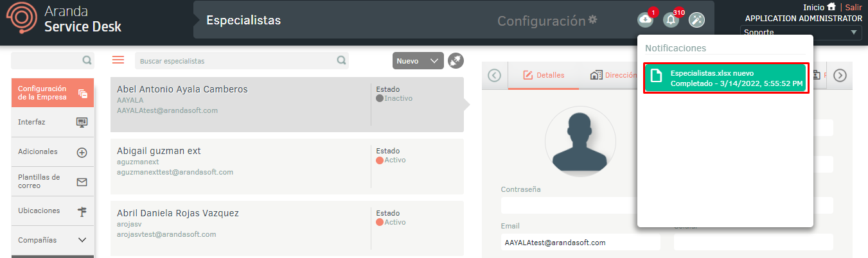Click the Salir logout link
Image resolution: width=868 pixels, height=258 pixels.
853,6
